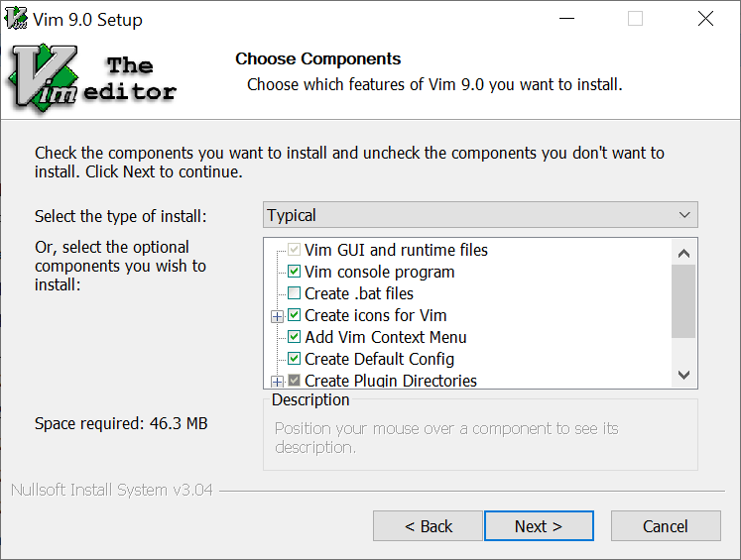This screenshot has width=741, height=560.
Task: Cancel the Vim setup
Action: pyautogui.click(x=666, y=526)
